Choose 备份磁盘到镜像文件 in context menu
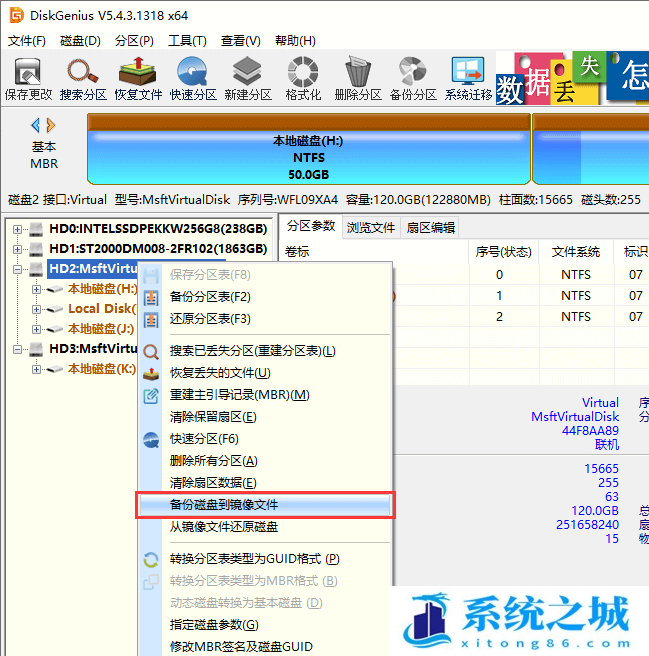Viewport: 649px width, 656px height. coord(265,505)
